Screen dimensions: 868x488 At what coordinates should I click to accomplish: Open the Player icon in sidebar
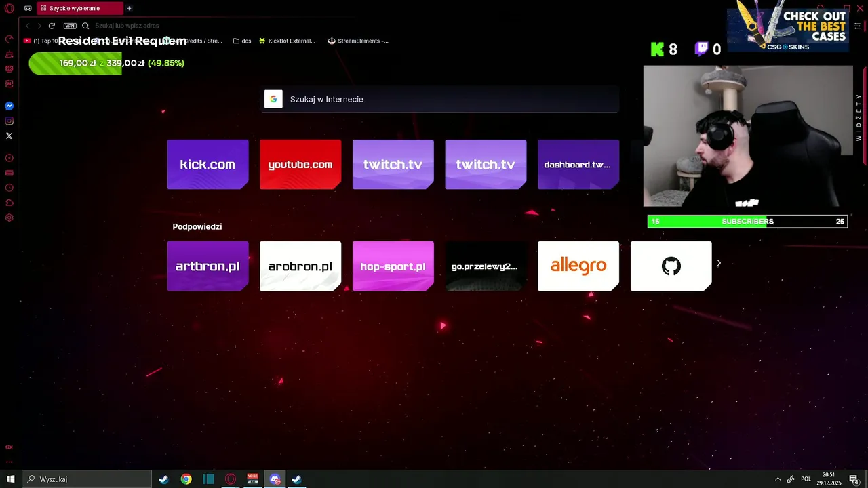[x=9, y=158]
